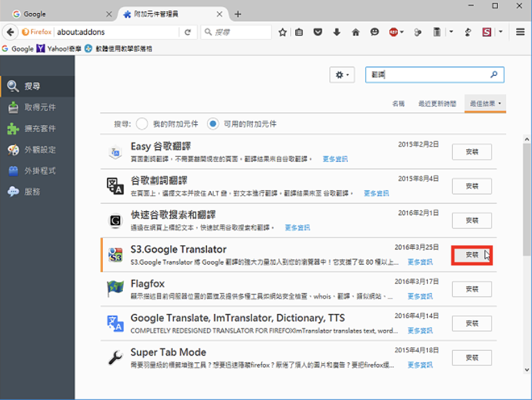This screenshot has height=400, width=532.
Task: Expand the Adblock Plus dropdown arrow
Action: pyautogui.click(x=401, y=32)
